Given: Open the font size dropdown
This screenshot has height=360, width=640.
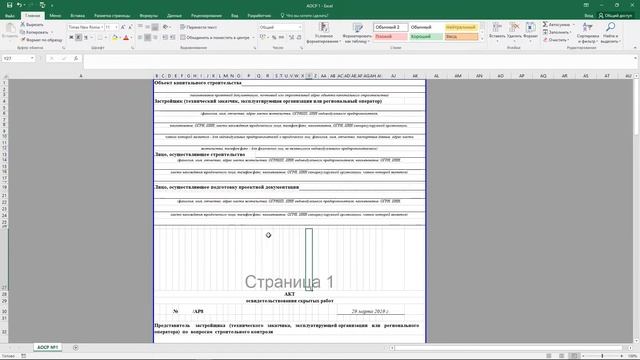Looking at the screenshot, I should coord(116,27).
